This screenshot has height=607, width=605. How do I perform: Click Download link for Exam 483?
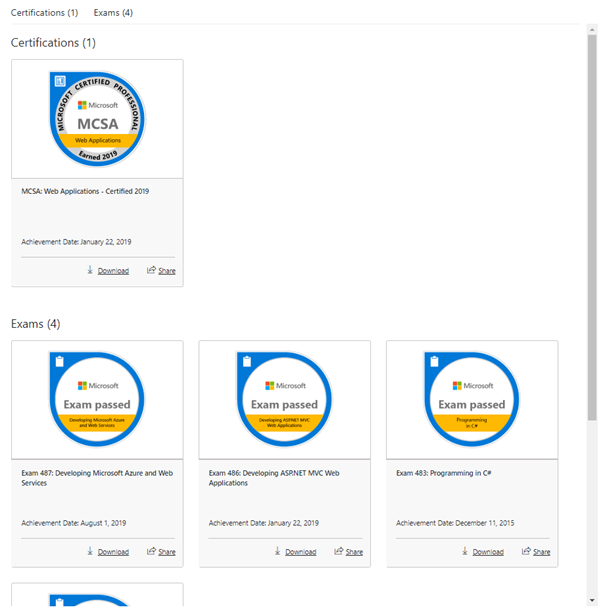488,552
